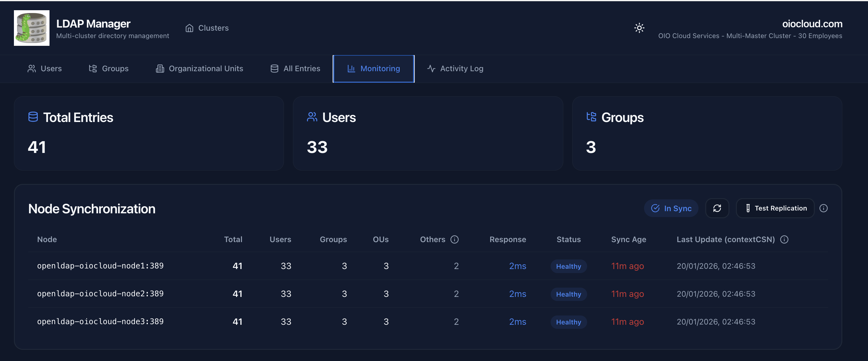Image resolution: width=868 pixels, height=361 pixels.
Task: Refresh the node synchronization data
Action: coord(717,208)
